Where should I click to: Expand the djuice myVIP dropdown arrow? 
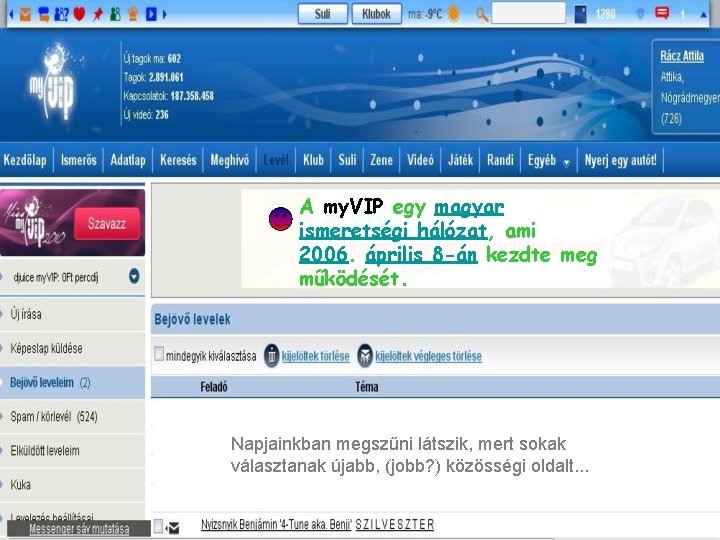(x=134, y=276)
